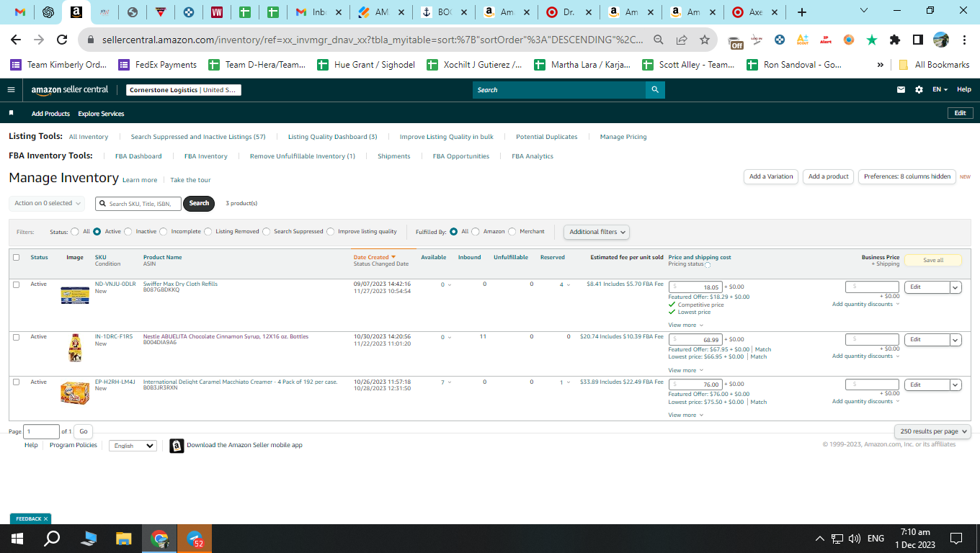980x553 pixels.
Task: Click the search magnifier button in header
Action: point(655,90)
